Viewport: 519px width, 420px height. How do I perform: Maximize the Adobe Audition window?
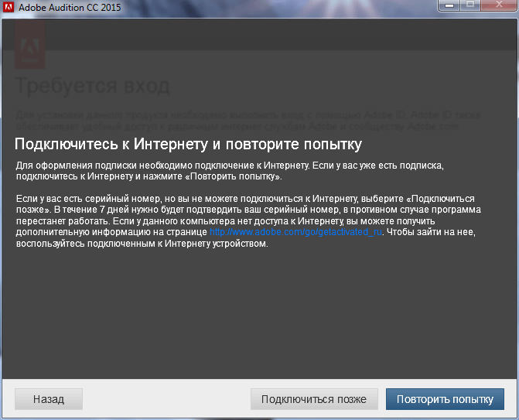click(470, 5)
